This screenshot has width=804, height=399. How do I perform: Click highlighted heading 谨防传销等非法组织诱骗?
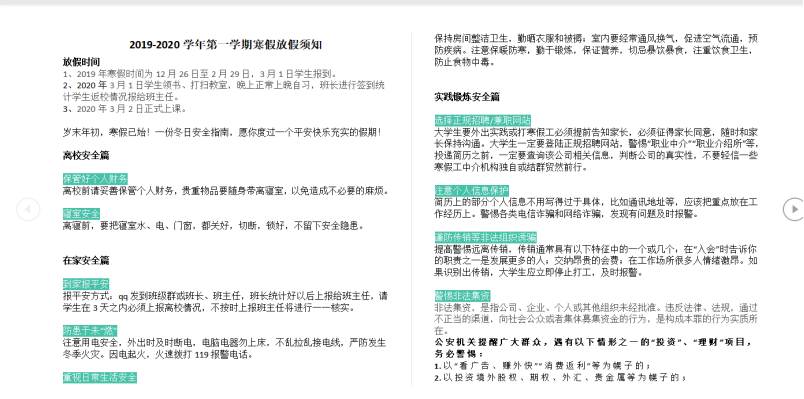(486, 237)
